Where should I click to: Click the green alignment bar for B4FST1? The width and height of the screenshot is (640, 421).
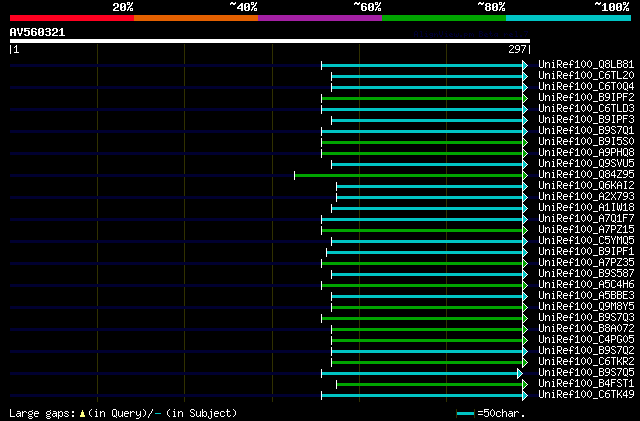point(429,385)
